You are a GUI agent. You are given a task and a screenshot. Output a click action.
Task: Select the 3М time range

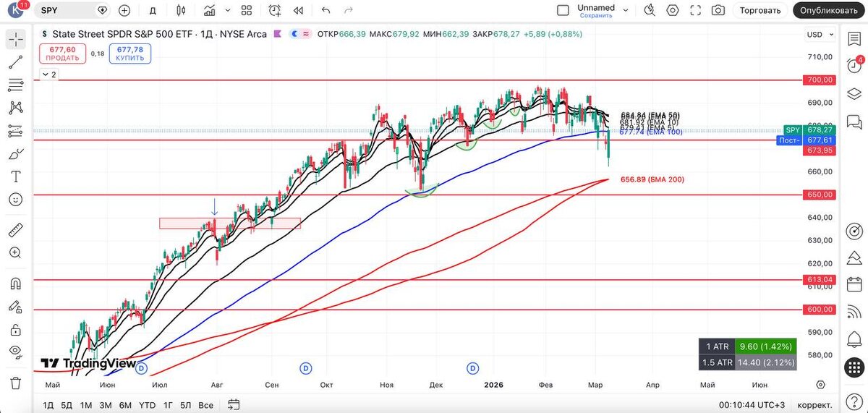pos(106,405)
